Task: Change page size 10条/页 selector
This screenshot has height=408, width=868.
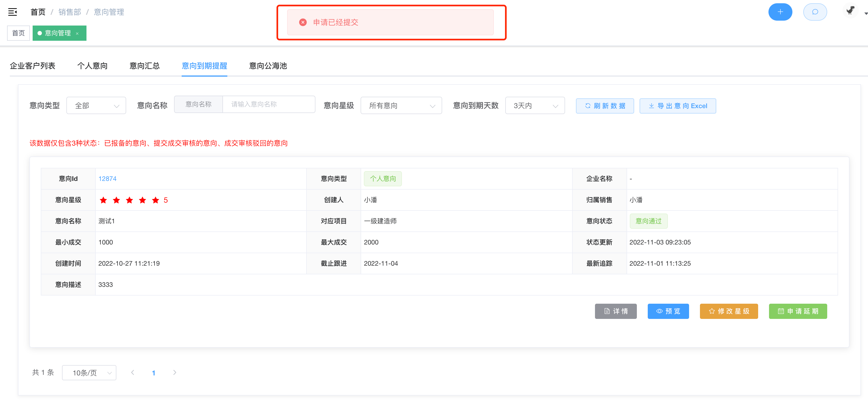Action: click(x=89, y=373)
